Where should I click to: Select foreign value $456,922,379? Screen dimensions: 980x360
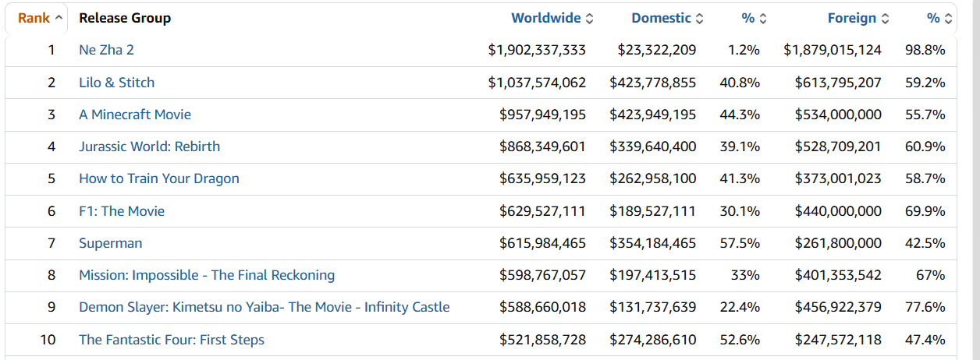838,307
